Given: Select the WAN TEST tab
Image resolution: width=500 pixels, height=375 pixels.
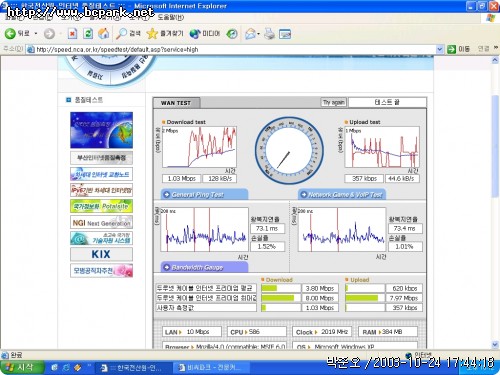Looking at the screenshot, I should tap(176, 103).
